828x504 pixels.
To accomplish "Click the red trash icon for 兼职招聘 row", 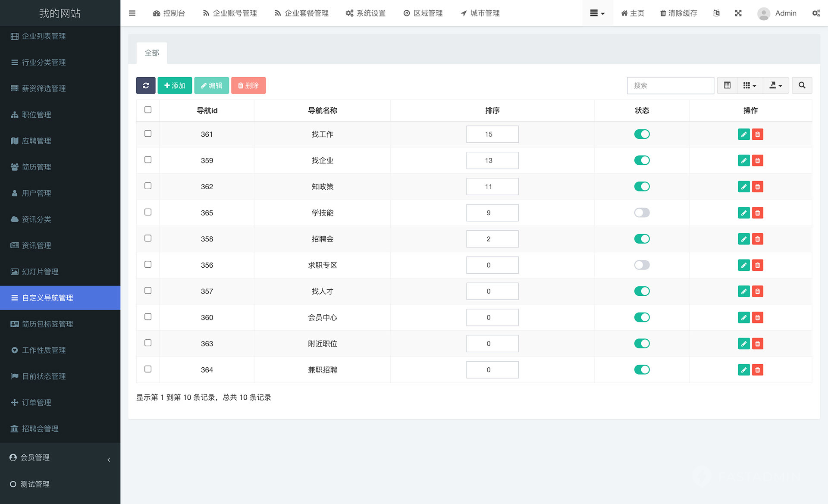I will tap(757, 369).
